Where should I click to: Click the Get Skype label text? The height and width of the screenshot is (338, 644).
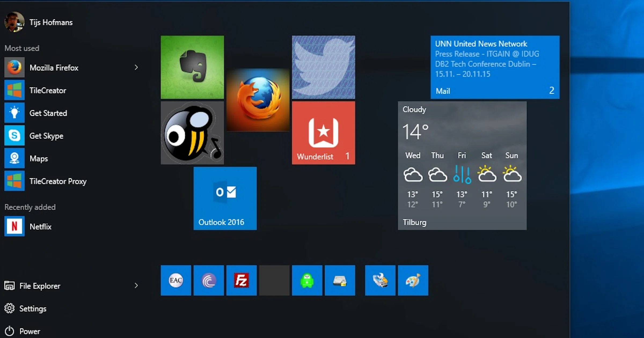coord(46,136)
